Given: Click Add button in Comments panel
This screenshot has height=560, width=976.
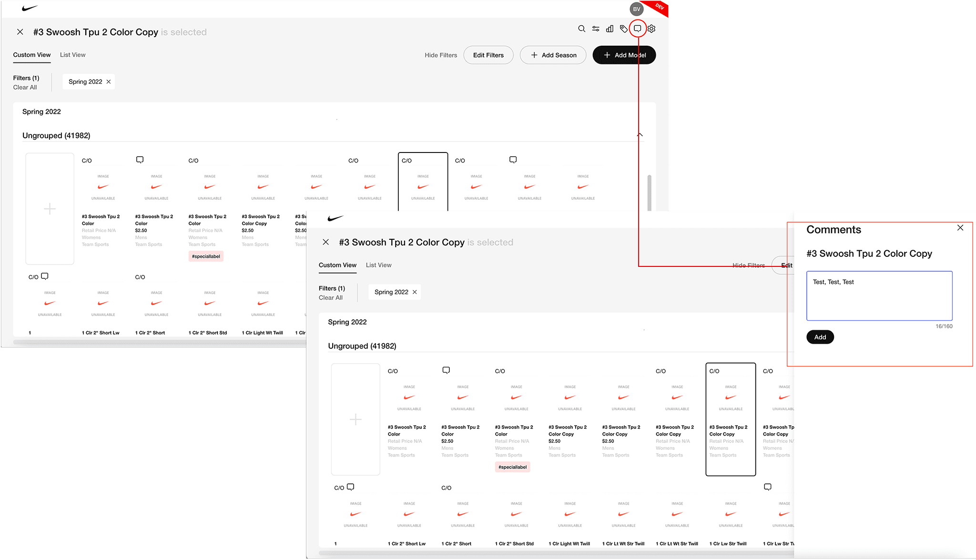Looking at the screenshot, I should 820,337.
